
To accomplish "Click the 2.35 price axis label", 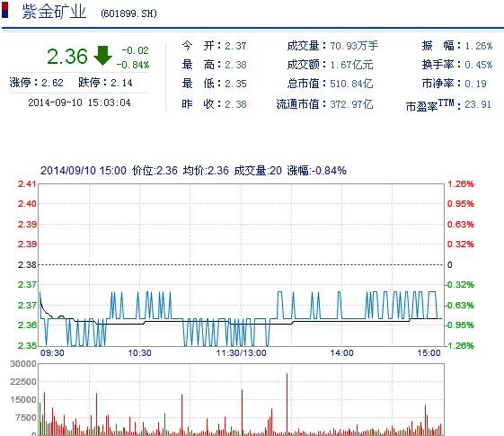I will click(27, 345).
